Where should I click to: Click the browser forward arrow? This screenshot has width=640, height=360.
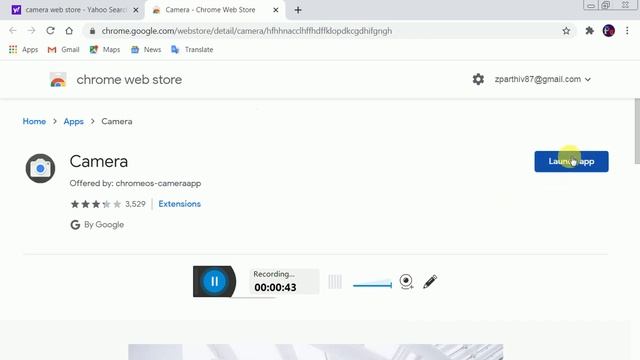pos(31,31)
